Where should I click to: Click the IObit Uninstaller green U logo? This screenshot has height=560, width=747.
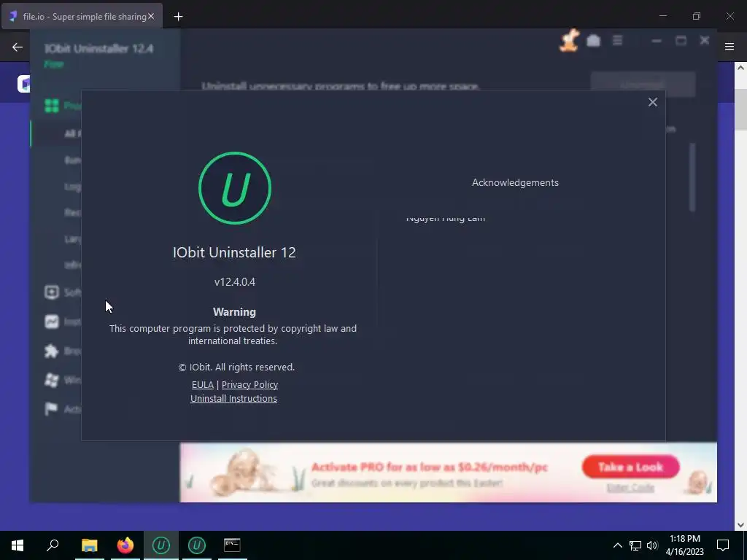click(235, 188)
